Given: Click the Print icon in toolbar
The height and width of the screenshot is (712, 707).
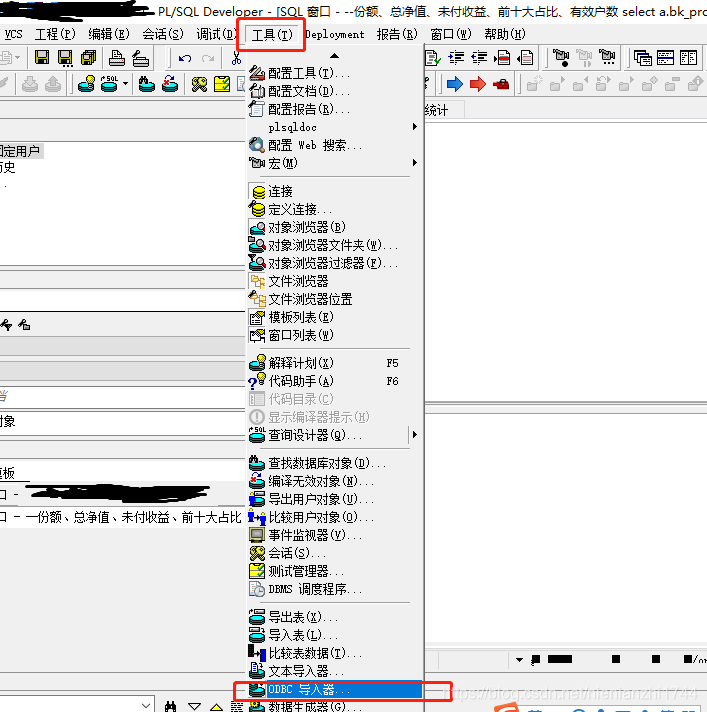Looking at the screenshot, I should (x=117, y=58).
